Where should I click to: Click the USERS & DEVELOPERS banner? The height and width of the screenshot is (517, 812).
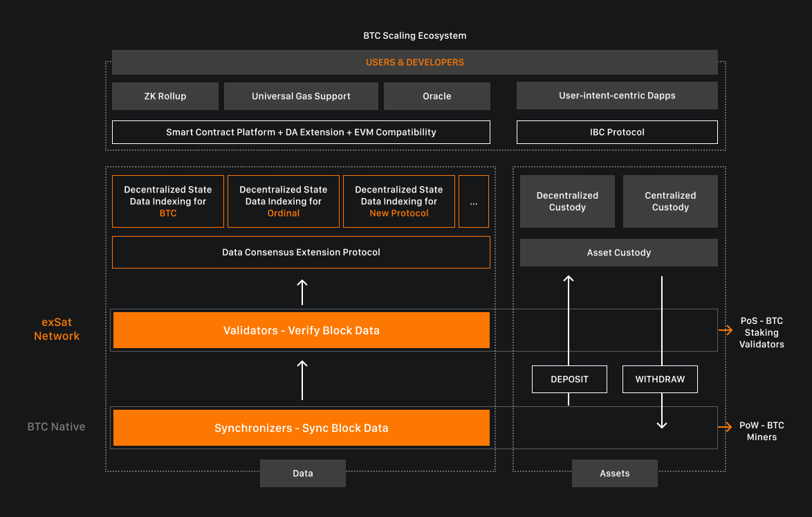(415, 62)
